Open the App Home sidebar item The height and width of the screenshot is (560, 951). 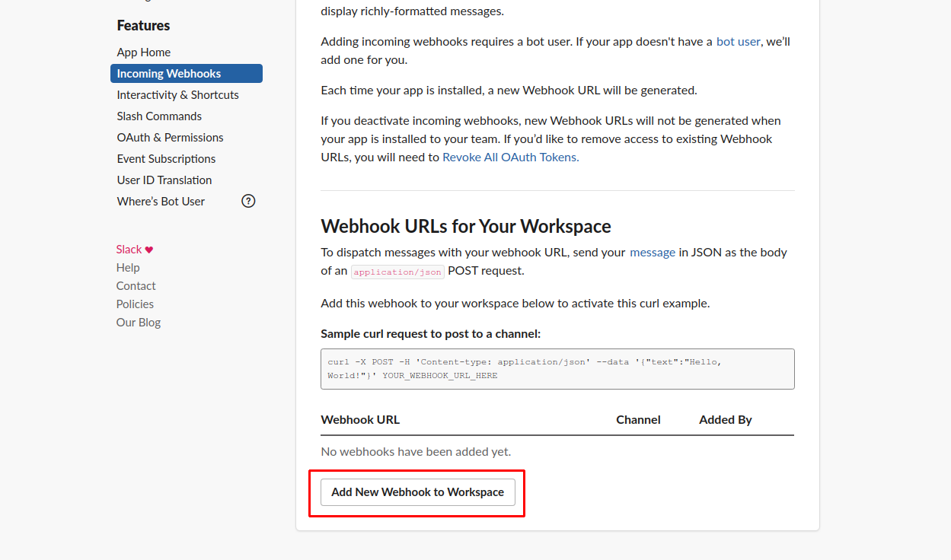point(144,52)
